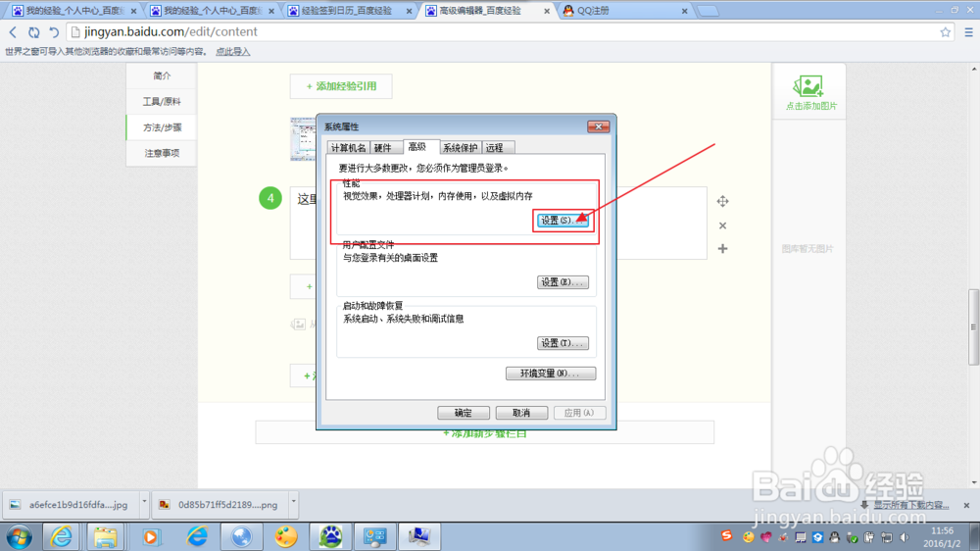Click the pink heart tray icon
This screenshot has height=551, width=980.
tap(765, 537)
